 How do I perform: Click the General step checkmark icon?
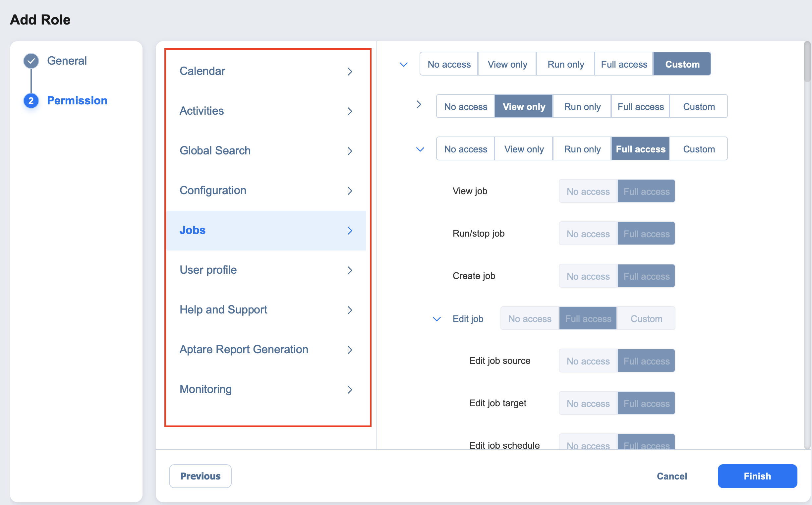[x=31, y=61]
